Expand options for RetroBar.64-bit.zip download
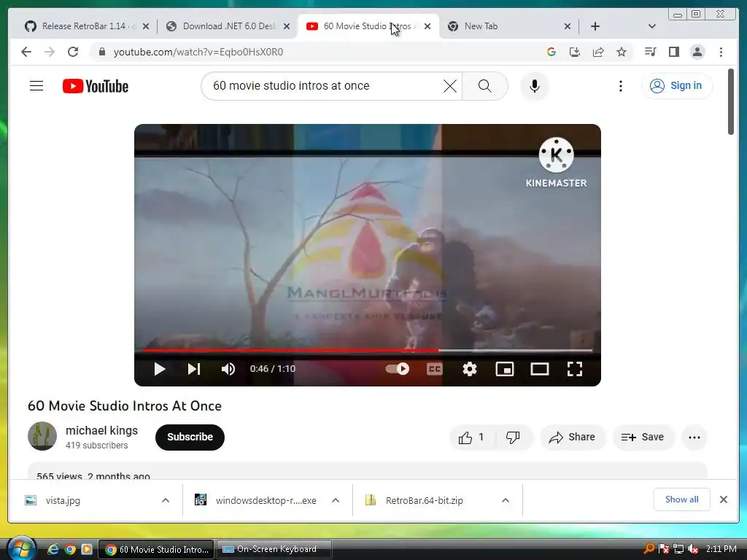The image size is (747, 560). [506, 500]
